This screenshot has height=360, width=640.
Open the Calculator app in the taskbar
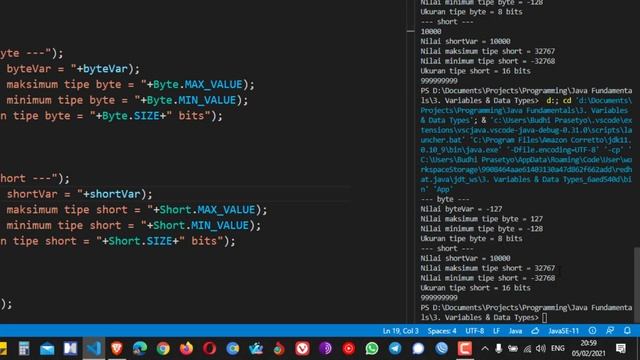coord(24,349)
